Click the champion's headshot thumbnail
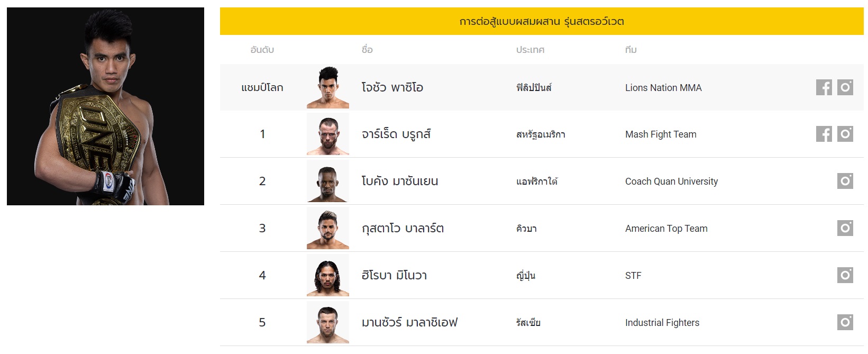Screen dimensions: 868x354 (x=328, y=87)
